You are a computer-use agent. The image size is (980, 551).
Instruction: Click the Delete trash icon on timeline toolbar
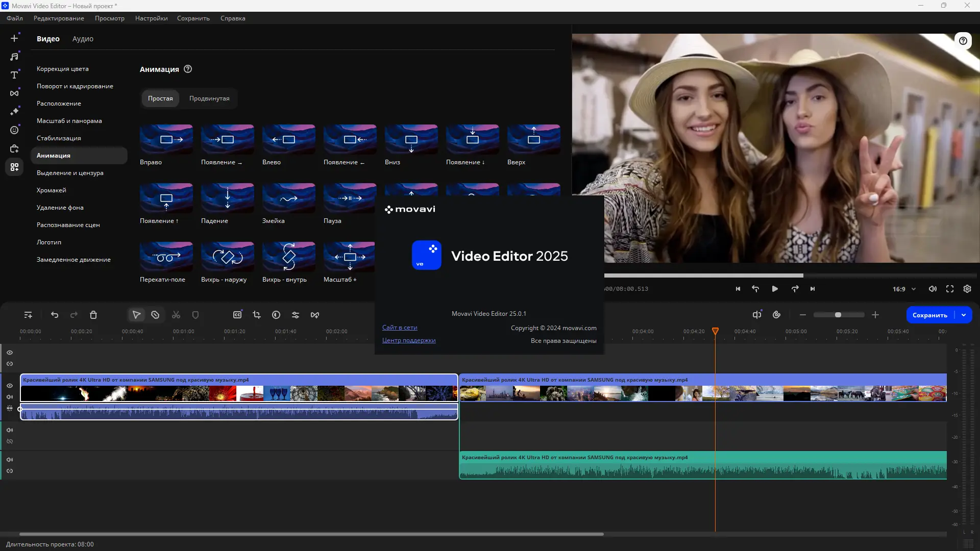click(x=93, y=315)
